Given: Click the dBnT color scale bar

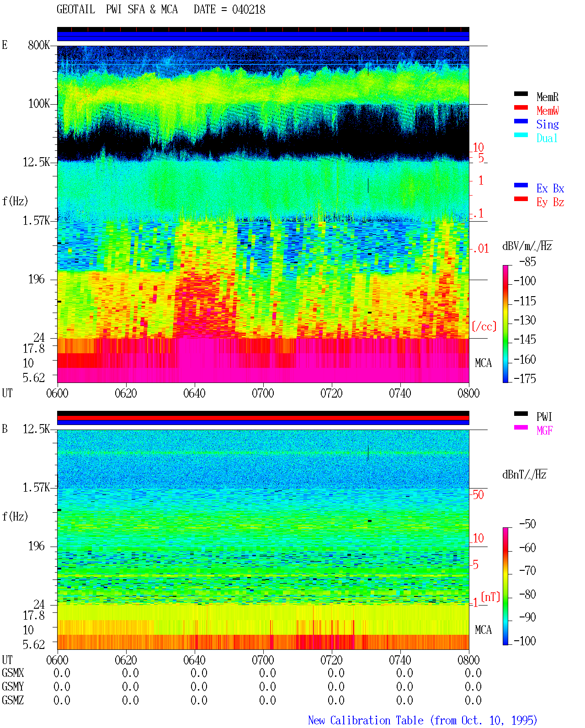Looking at the screenshot, I should tap(505, 586).
